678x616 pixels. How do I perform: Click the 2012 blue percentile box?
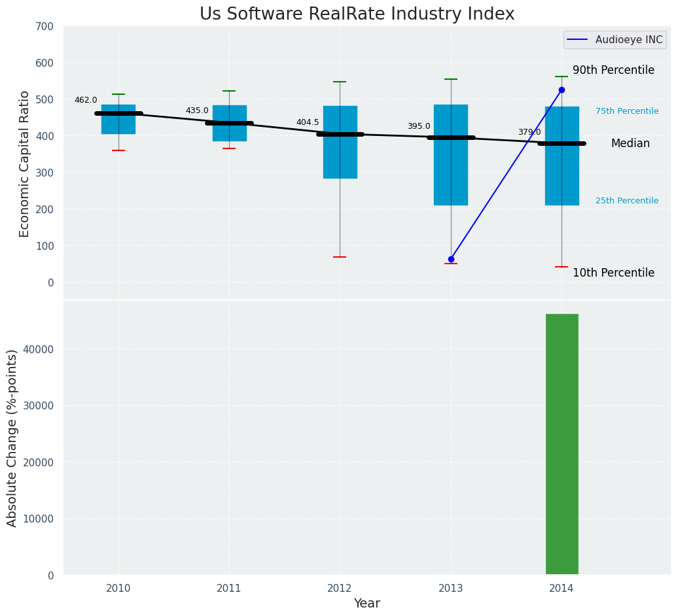[340, 157]
